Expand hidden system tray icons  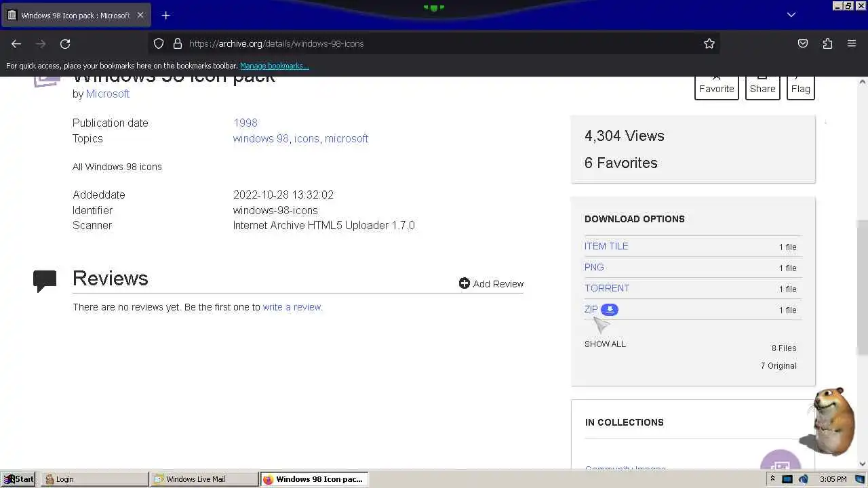tap(772, 479)
